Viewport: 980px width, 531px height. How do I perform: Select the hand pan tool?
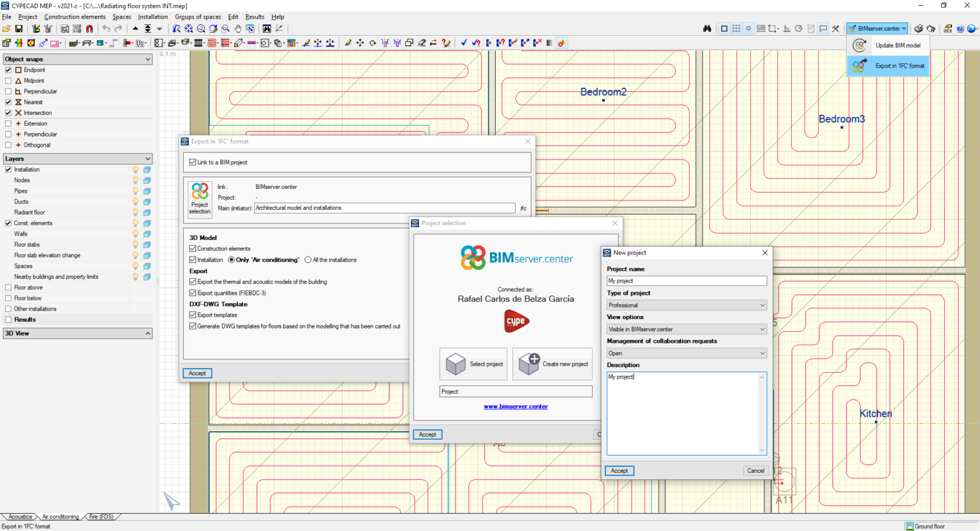click(x=238, y=29)
